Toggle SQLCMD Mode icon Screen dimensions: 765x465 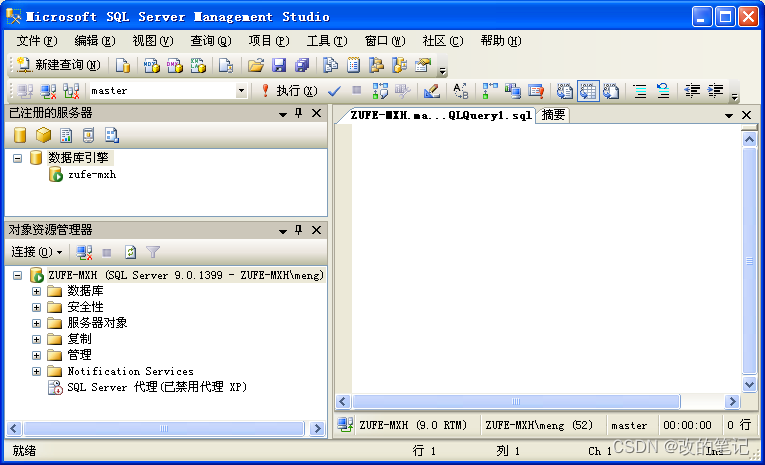tap(536, 91)
